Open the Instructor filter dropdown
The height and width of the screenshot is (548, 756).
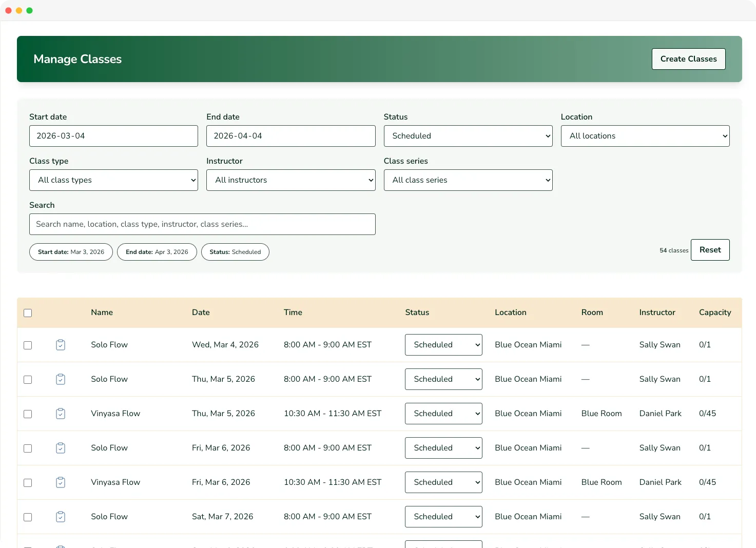click(290, 180)
